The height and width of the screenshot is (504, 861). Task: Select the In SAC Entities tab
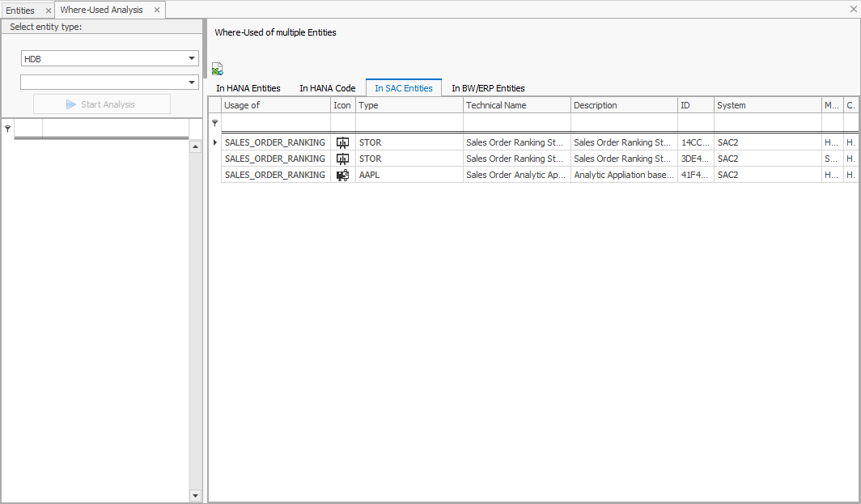click(402, 87)
